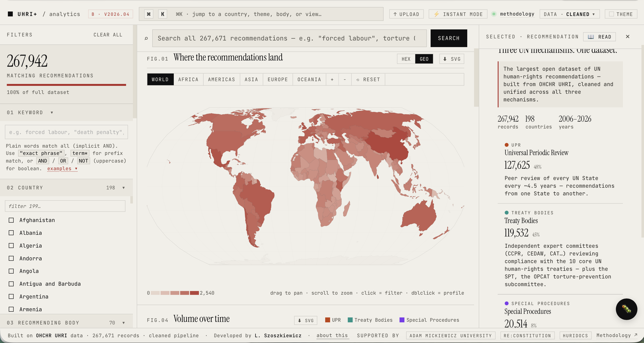Click the Instant Mode lightning button
This screenshot has height=343, width=644.
458,14
